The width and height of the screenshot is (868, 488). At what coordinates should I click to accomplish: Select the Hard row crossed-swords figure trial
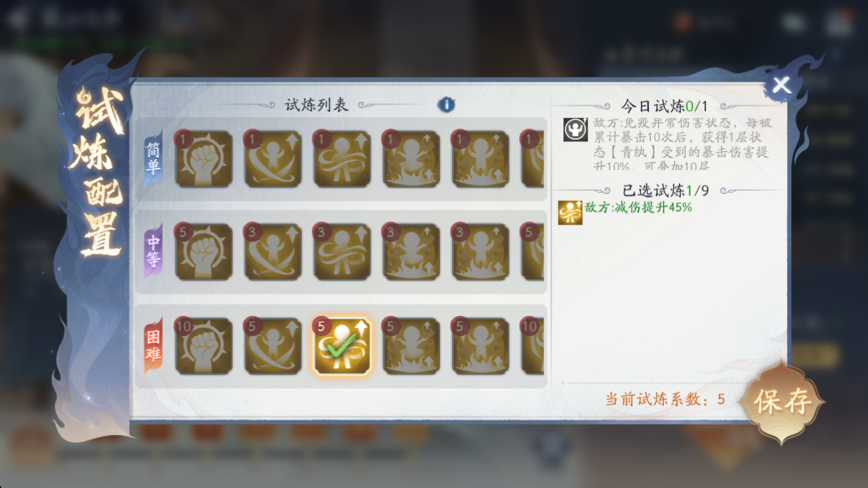pos(273,346)
